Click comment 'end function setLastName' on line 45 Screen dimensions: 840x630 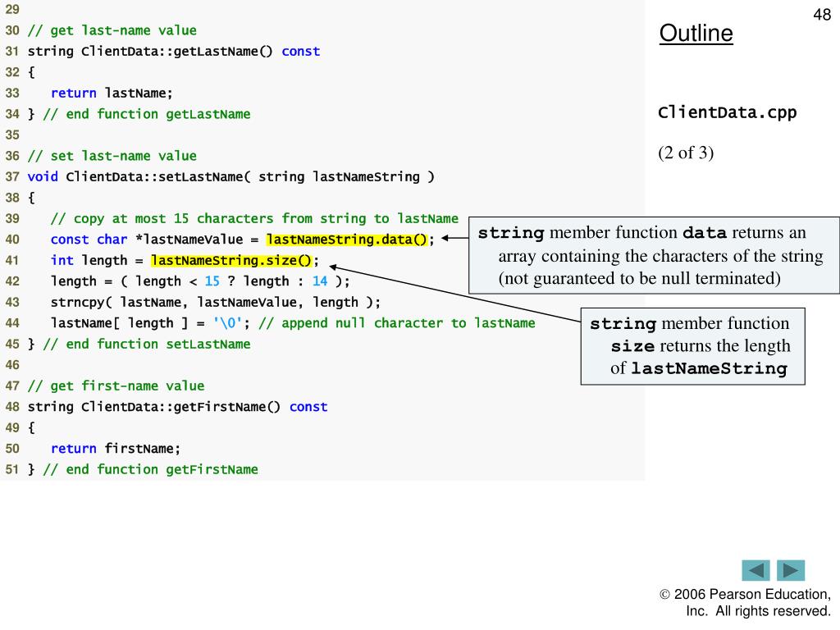point(146,344)
